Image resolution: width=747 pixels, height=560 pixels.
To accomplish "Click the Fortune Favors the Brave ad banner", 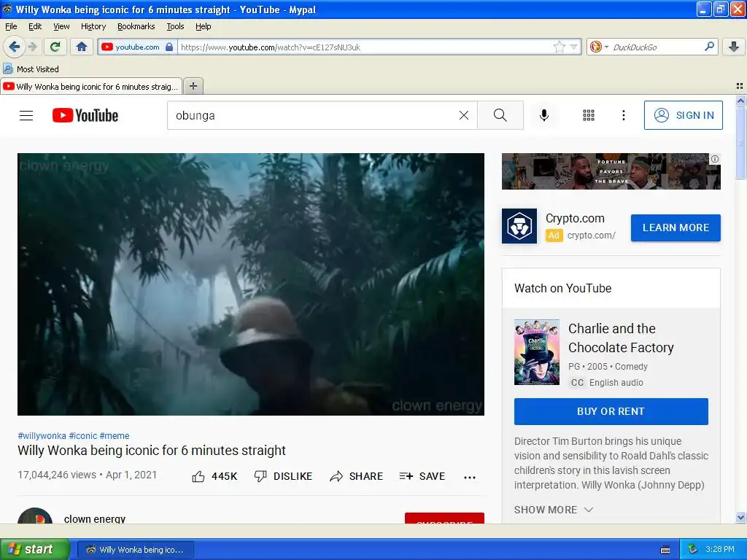I will 611,171.
